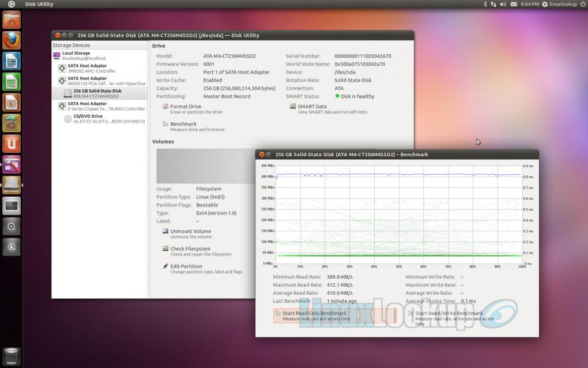The width and height of the screenshot is (588, 368).
Task: Click the serial number 00000000111003042A70
Action: pyautogui.click(x=363, y=56)
